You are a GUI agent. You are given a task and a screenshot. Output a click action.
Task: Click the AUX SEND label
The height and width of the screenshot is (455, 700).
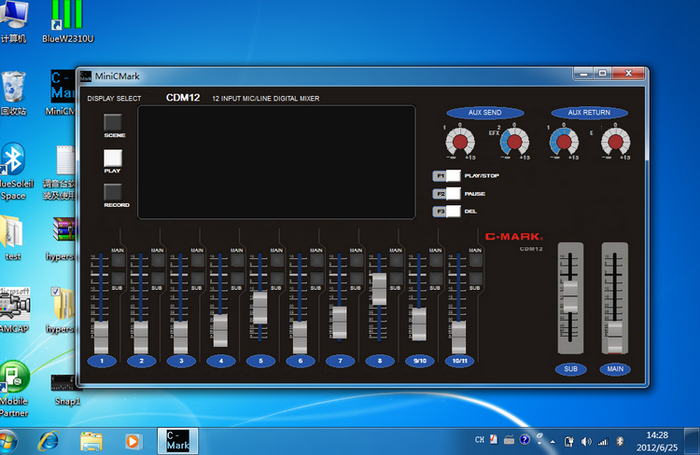point(484,112)
